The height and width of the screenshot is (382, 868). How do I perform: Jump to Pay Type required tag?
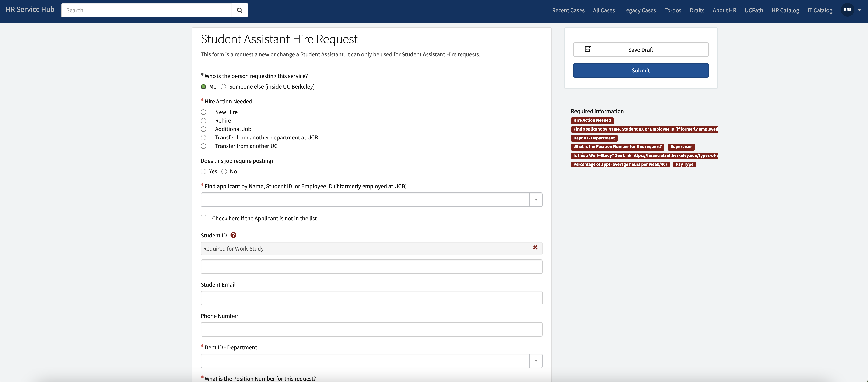[x=684, y=164]
